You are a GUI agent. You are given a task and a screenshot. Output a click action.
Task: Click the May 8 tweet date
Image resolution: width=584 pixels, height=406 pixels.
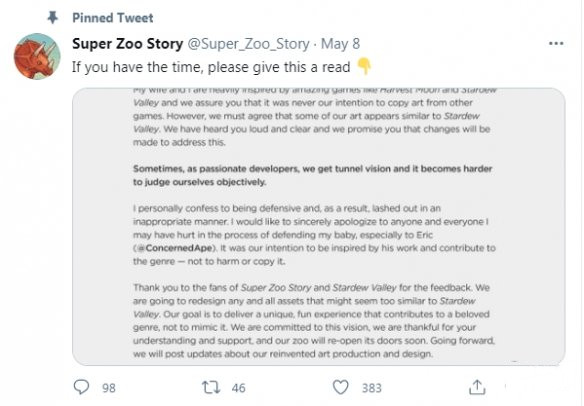[x=340, y=44]
